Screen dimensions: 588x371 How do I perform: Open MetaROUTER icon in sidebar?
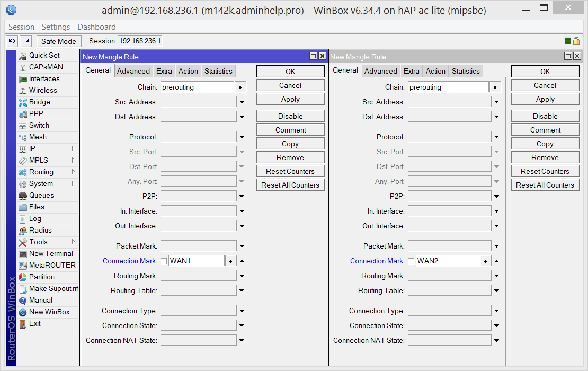pyautogui.click(x=23, y=265)
